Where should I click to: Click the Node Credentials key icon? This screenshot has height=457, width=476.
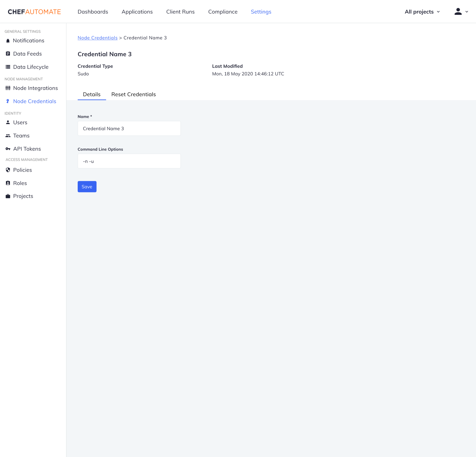(x=8, y=101)
